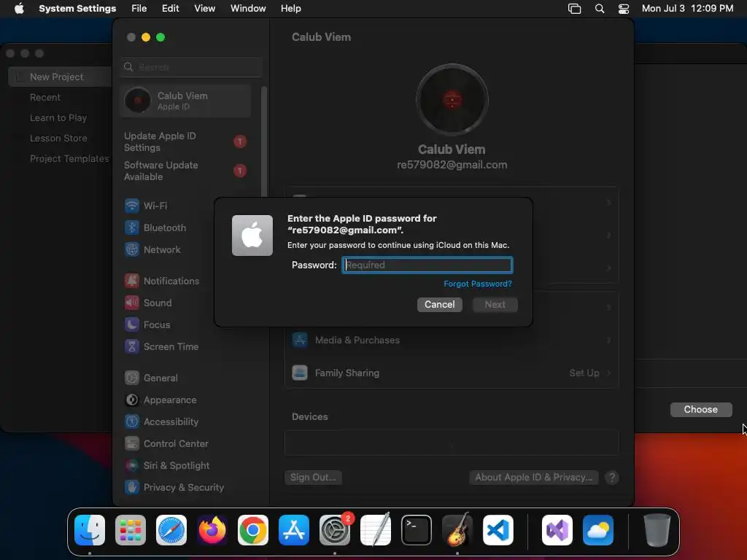The height and width of the screenshot is (560, 747).
Task: Open the Help menu
Action: (x=290, y=9)
